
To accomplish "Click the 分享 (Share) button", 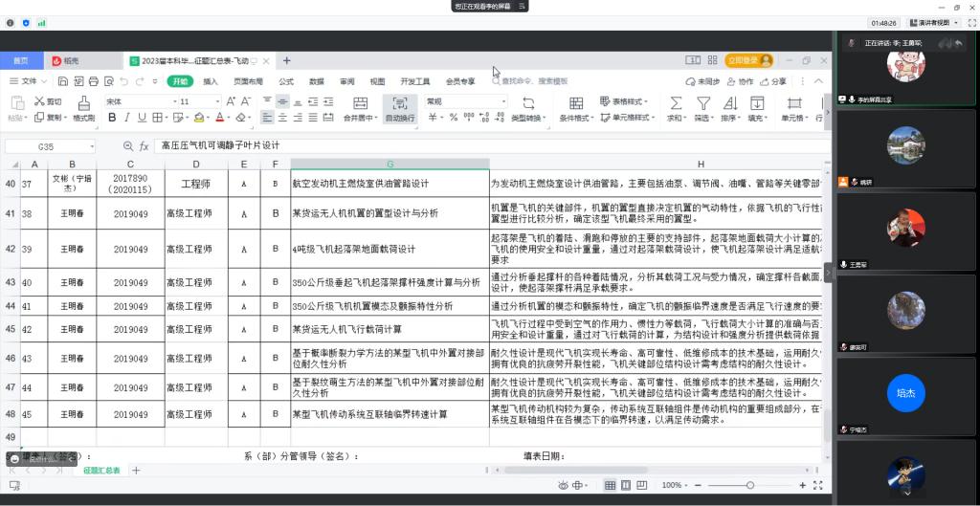I will tap(773, 81).
